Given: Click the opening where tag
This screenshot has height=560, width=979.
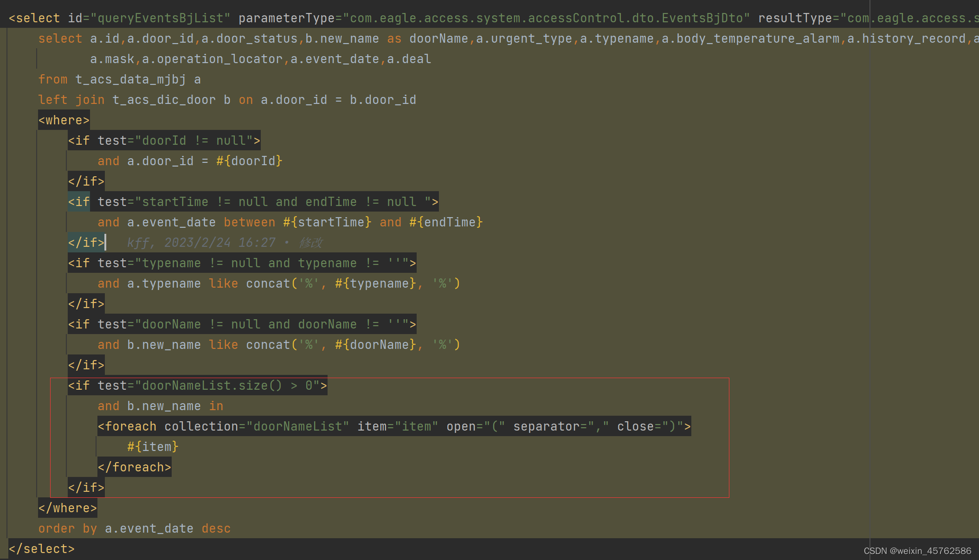Looking at the screenshot, I should [x=64, y=120].
